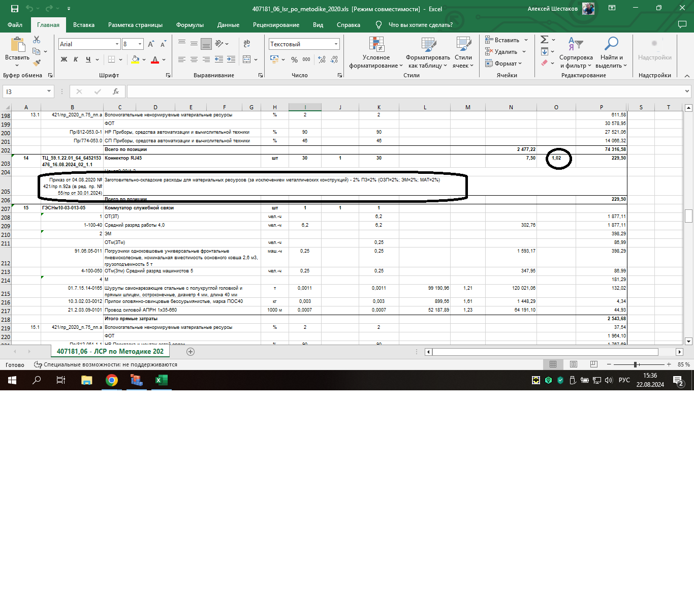Click the AutoSum sigma icon
Screen dimensions: 694x616
coord(544,40)
